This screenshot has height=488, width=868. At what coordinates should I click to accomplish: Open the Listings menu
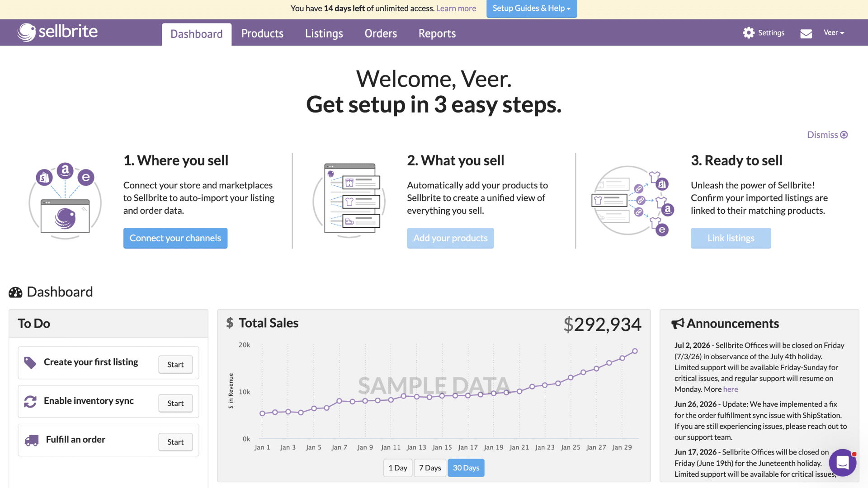tap(324, 33)
